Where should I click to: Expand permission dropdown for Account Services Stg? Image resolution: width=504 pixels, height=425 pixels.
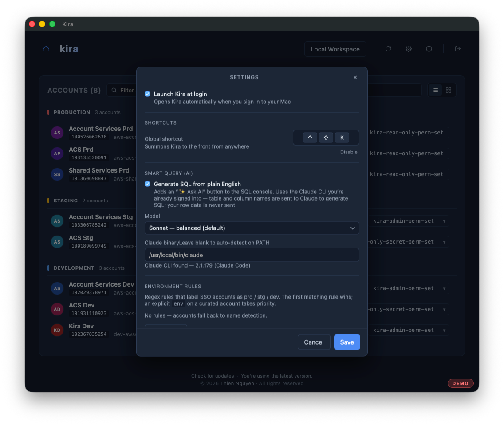point(444,221)
